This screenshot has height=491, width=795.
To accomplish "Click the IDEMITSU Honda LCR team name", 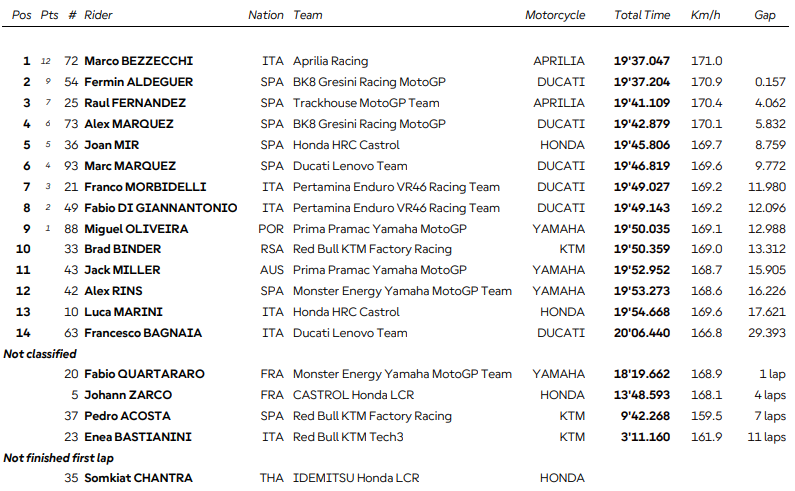I will [358, 478].
